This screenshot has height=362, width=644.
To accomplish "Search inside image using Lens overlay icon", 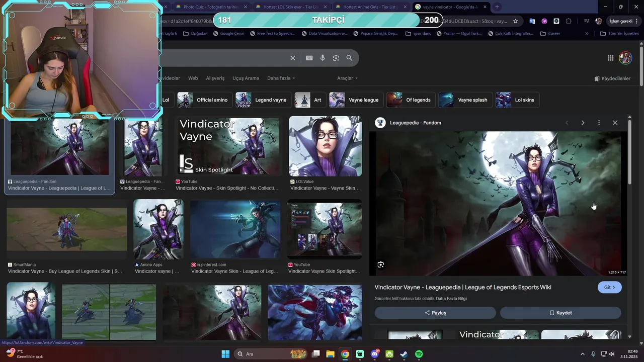I will pyautogui.click(x=381, y=264).
